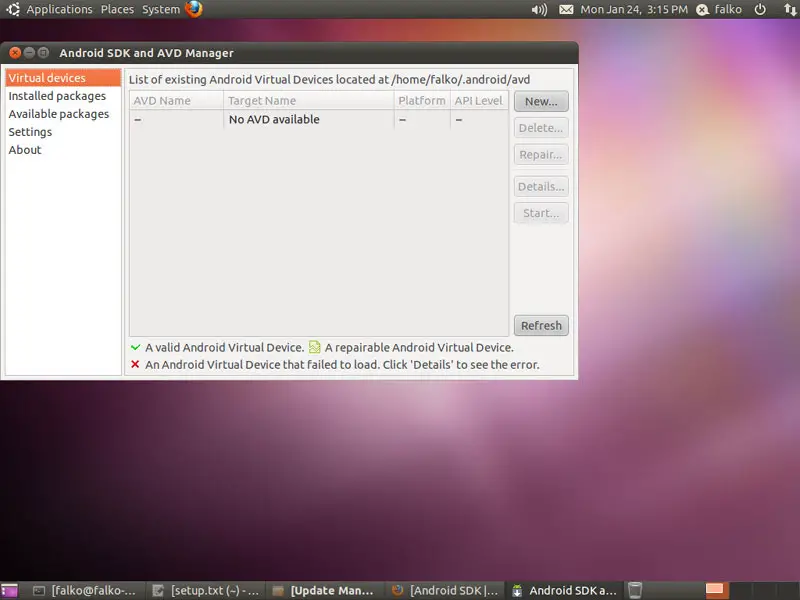The height and width of the screenshot is (600, 800).
Task: Click the show desktop icon in bottom panel
Action: [x=9, y=591]
